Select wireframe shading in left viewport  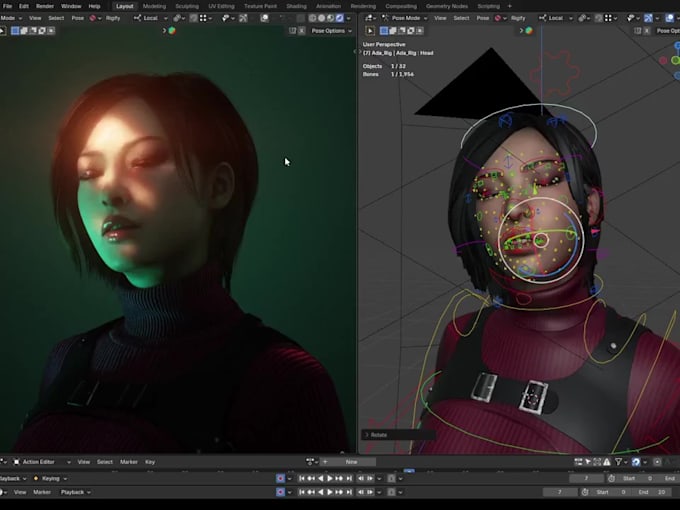click(312, 18)
